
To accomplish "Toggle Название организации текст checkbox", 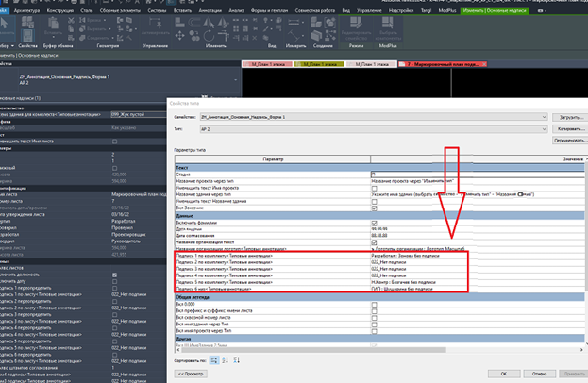I will coord(374,242).
